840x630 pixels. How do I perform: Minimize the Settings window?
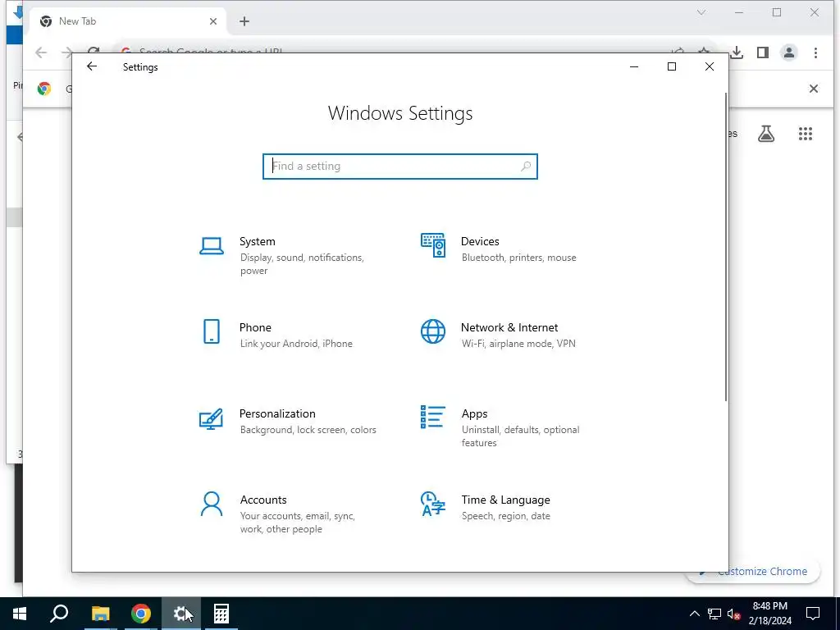pyautogui.click(x=634, y=66)
